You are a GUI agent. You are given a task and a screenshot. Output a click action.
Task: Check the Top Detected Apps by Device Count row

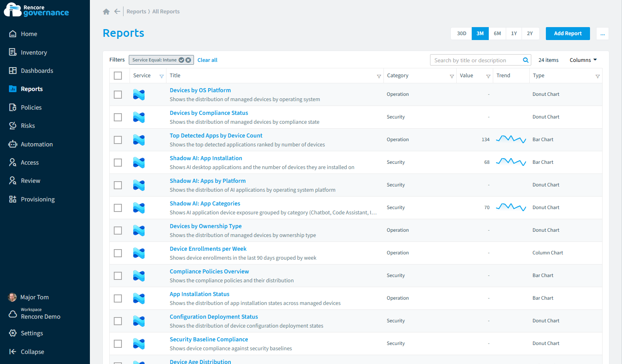118,140
